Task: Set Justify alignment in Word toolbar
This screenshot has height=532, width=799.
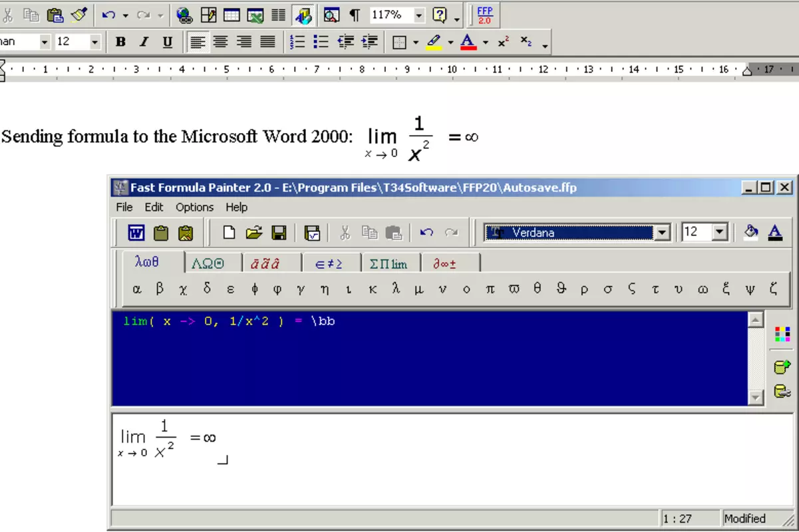Action: tap(268, 42)
